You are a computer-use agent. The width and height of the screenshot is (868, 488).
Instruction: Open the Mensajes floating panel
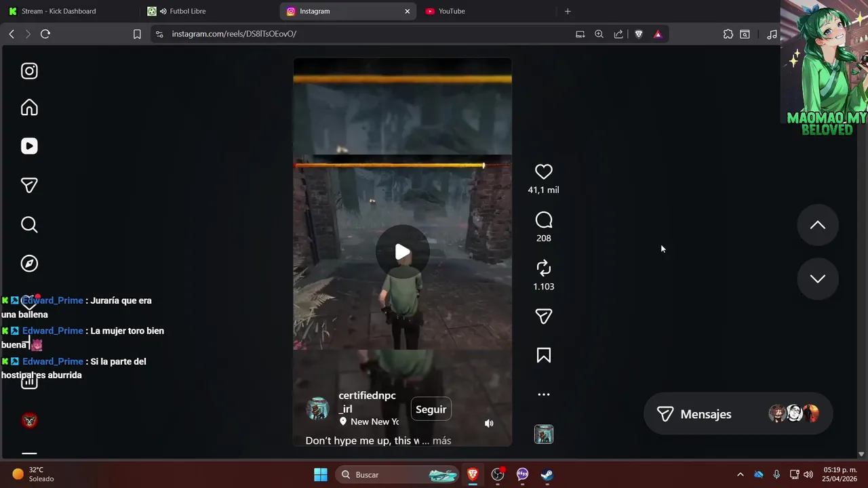click(x=738, y=414)
